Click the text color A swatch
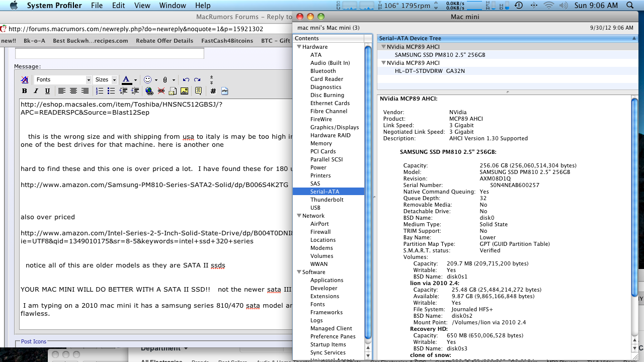The width and height of the screenshot is (644, 362). [126, 80]
